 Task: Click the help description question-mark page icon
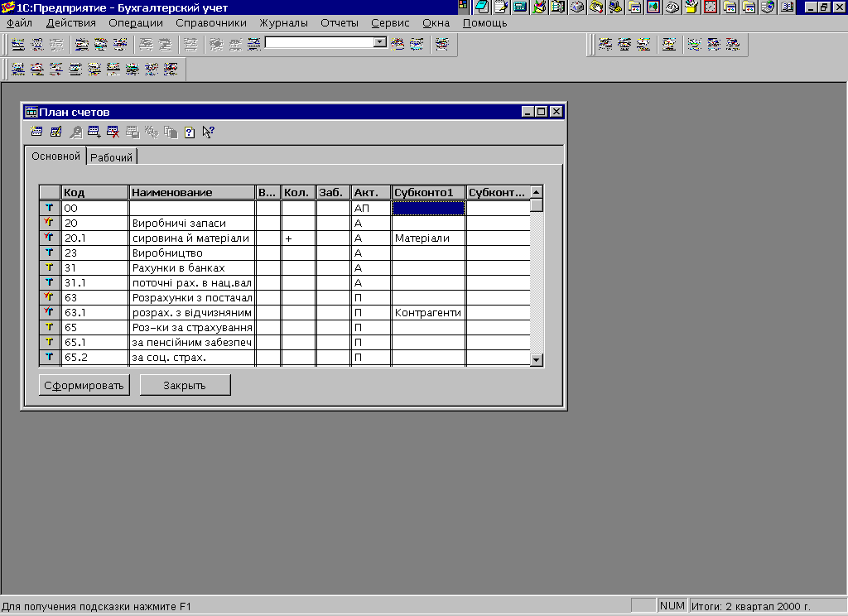tap(190, 132)
